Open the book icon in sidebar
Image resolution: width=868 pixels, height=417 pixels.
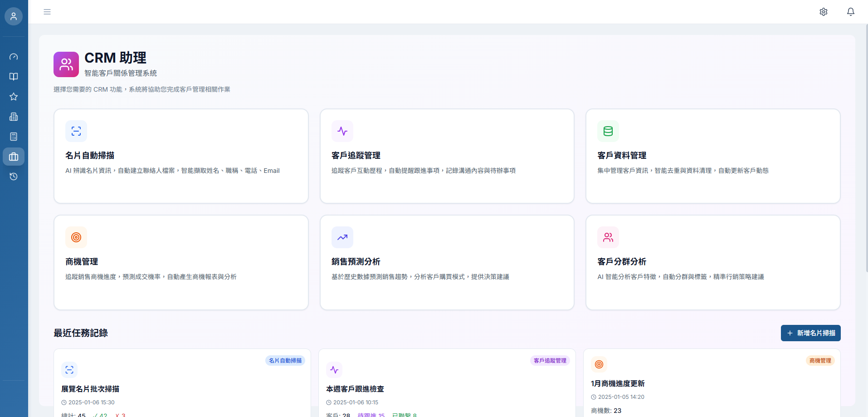[14, 77]
